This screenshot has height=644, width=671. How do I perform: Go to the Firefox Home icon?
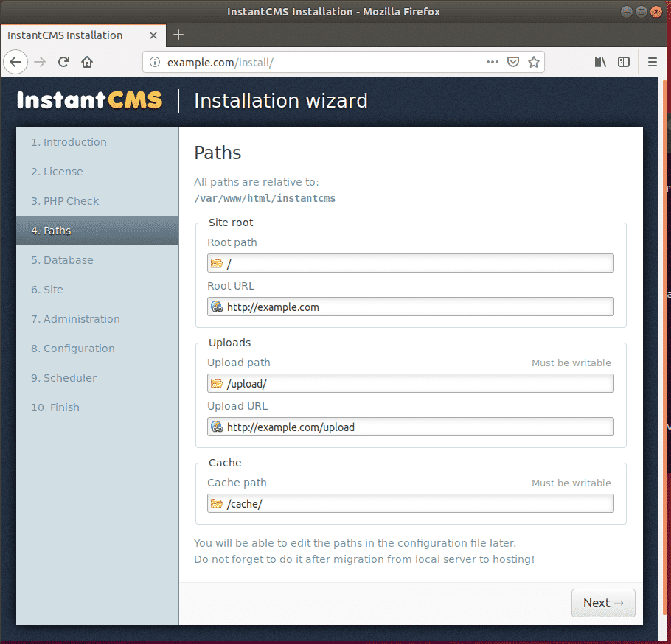pyautogui.click(x=87, y=62)
